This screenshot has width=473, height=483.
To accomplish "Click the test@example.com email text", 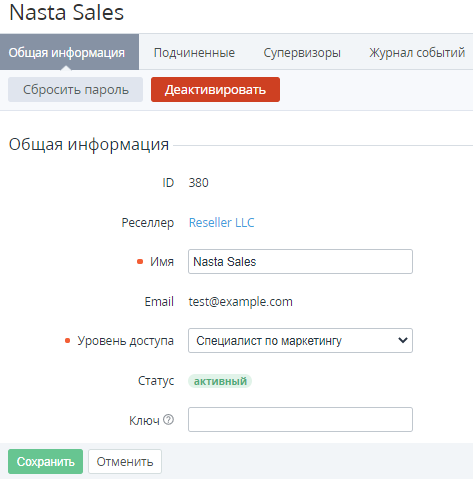I will click(241, 302).
